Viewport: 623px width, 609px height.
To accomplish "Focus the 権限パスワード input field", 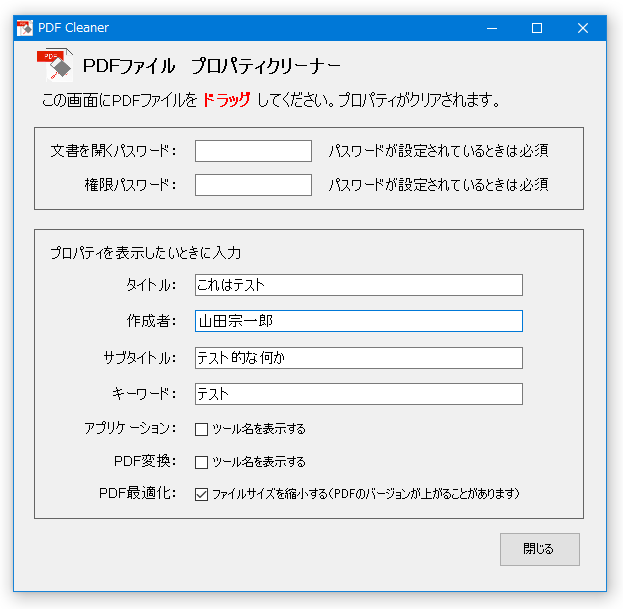I will pos(253,185).
